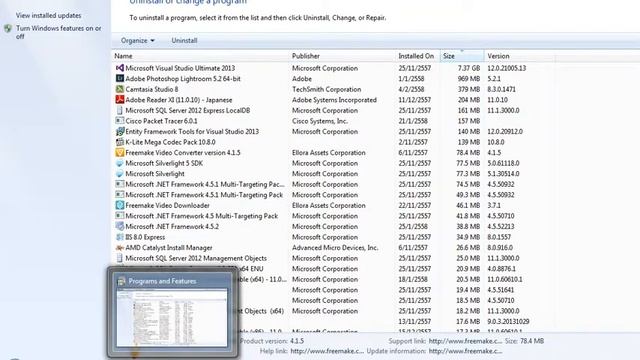Image resolution: width=640 pixels, height=360 pixels.
Task: Click the Freemake Video Converter icon
Action: tap(120, 153)
